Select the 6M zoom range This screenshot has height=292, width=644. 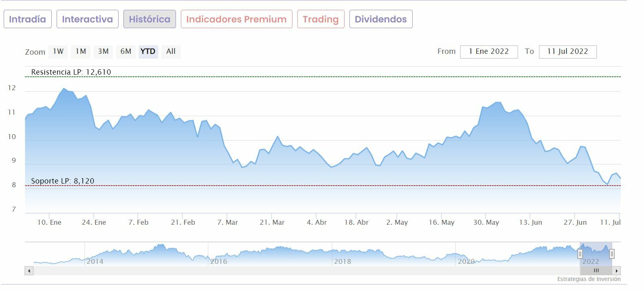tap(126, 51)
